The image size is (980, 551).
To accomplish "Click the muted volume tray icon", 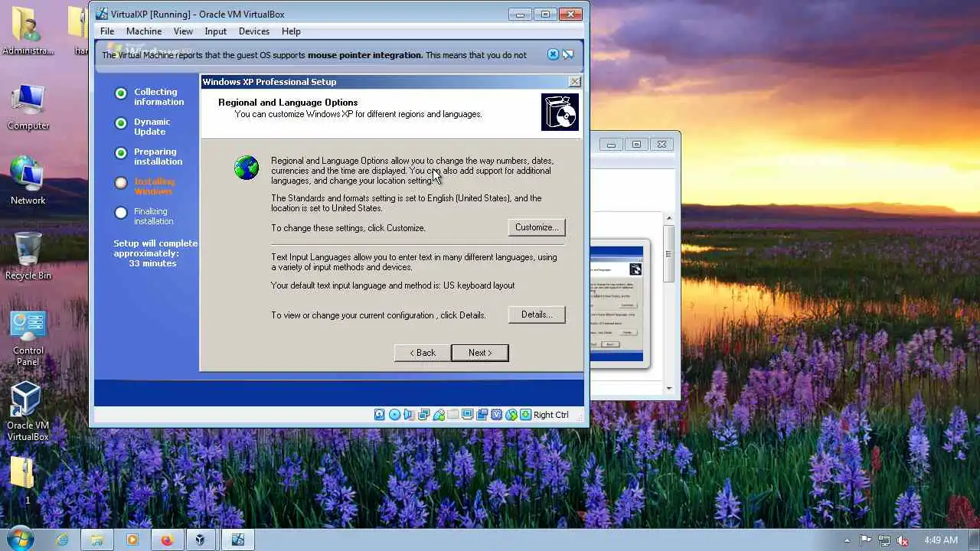I will pos(903,540).
